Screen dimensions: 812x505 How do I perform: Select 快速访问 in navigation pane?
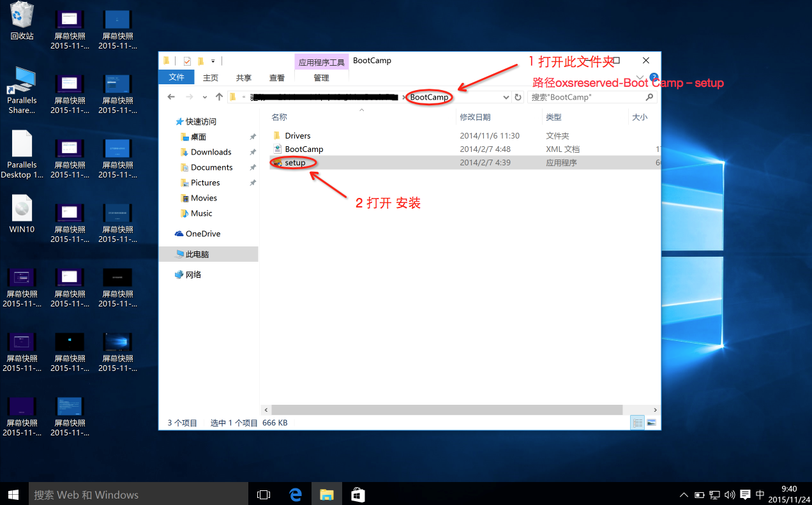click(x=200, y=121)
